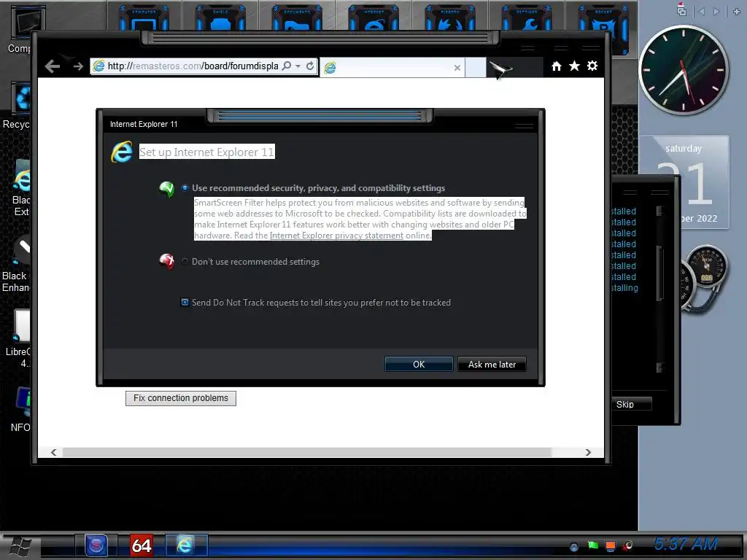Launch the Internet dock icon
Screen dimensions: 747x560
[x=373, y=19]
